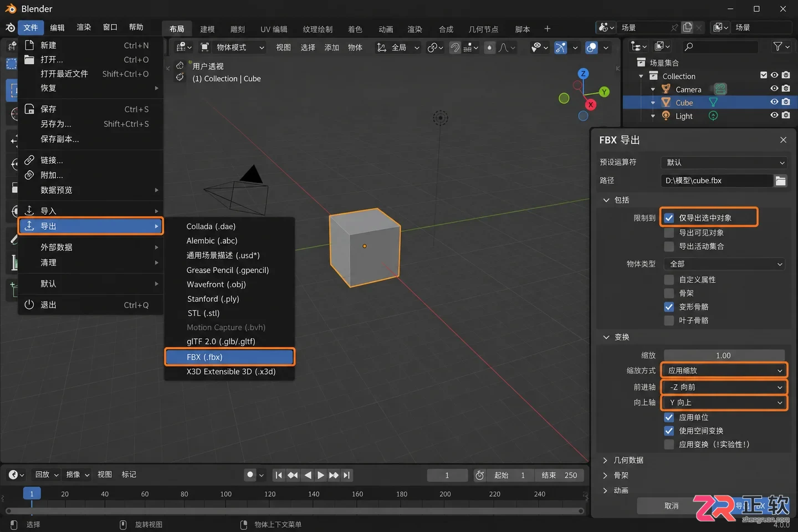The width and height of the screenshot is (798, 532).
Task: Click the timeline horizontal scrollbar
Action: pyautogui.click(x=295, y=511)
